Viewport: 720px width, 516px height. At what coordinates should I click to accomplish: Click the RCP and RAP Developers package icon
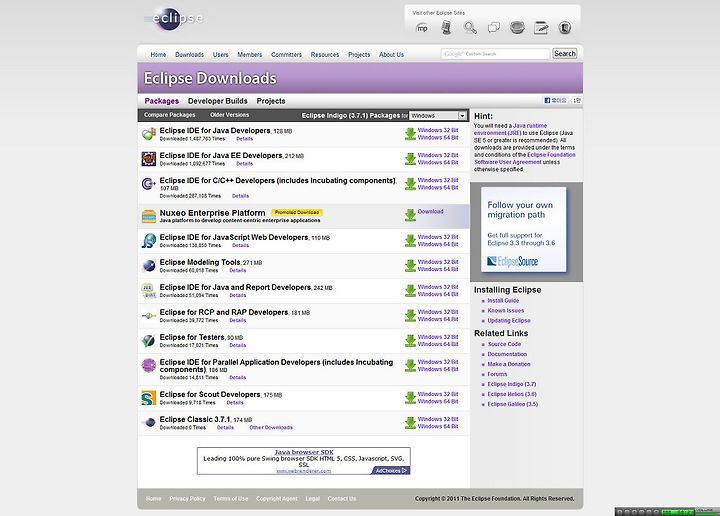point(149,316)
